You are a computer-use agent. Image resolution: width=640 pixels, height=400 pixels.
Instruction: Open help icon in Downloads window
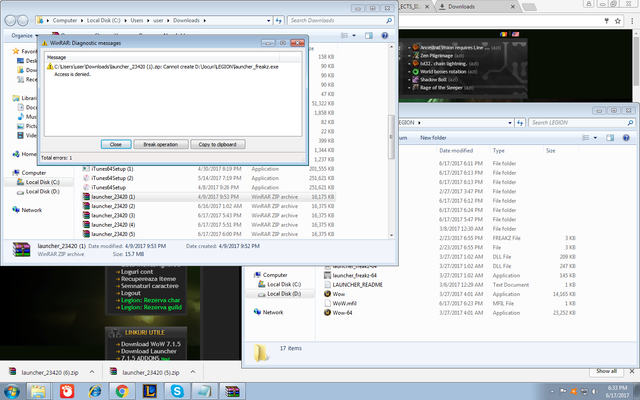tap(384, 36)
